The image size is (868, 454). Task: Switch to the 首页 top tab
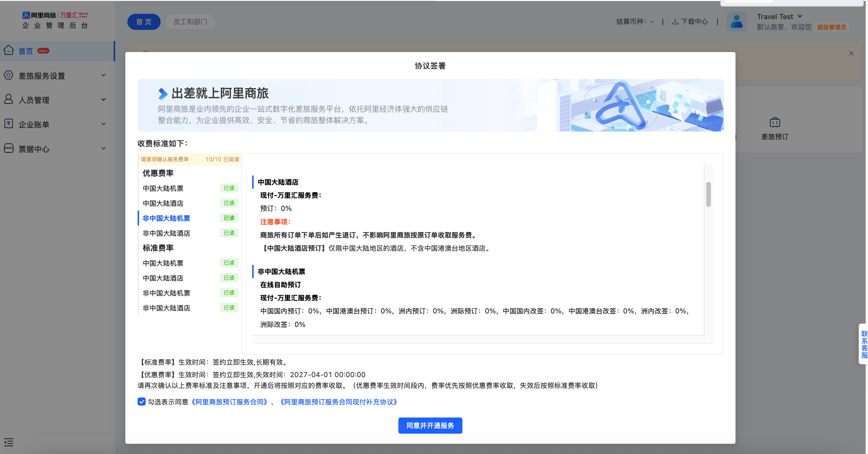[144, 22]
